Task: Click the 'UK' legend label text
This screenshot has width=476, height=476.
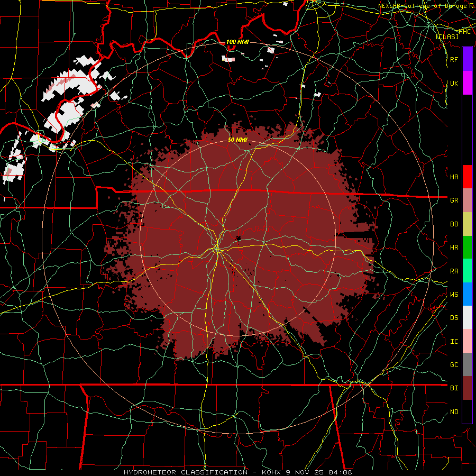Action: 454,83
